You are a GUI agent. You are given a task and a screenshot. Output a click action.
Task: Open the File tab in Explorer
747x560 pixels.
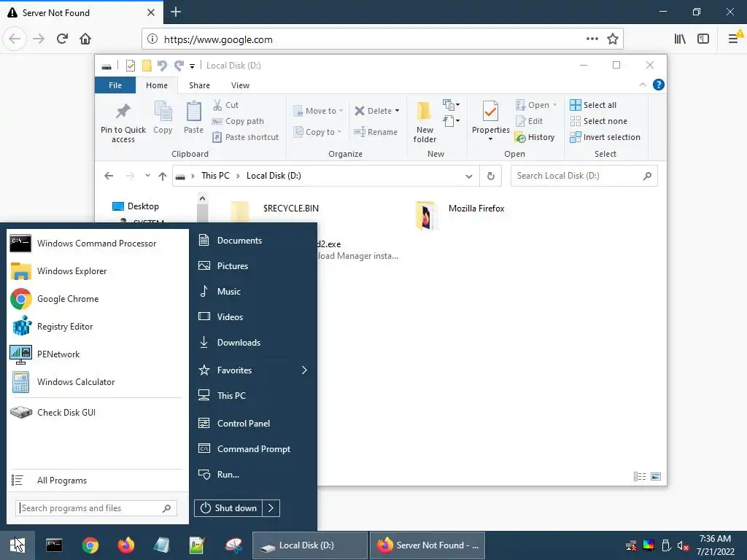click(115, 85)
